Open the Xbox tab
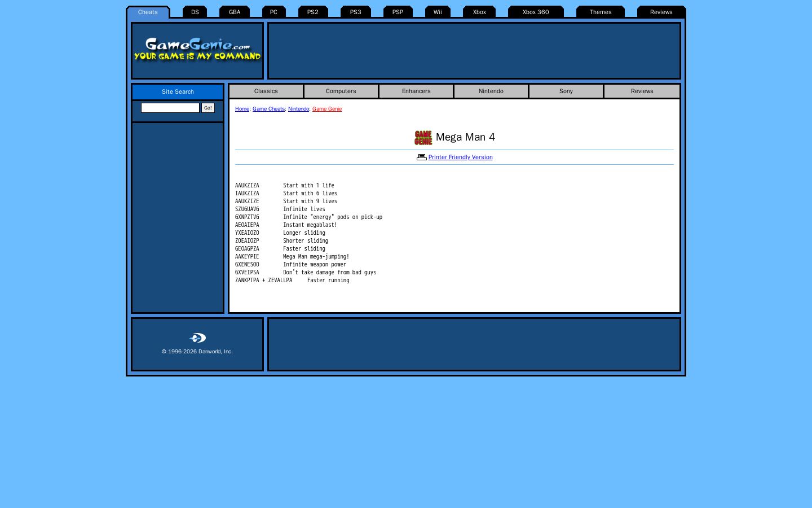This screenshot has height=508, width=812. pyautogui.click(x=479, y=12)
